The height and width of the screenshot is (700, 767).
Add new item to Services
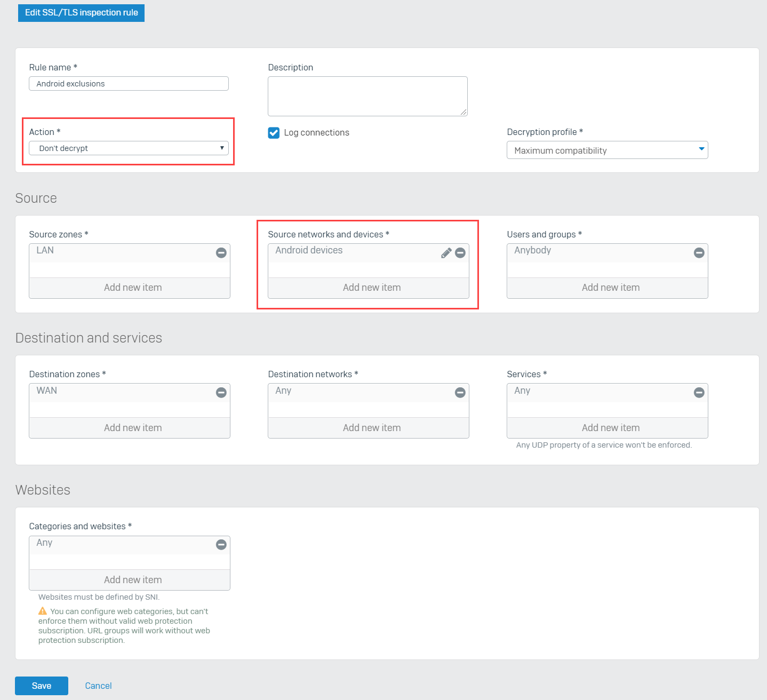click(608, 427)
